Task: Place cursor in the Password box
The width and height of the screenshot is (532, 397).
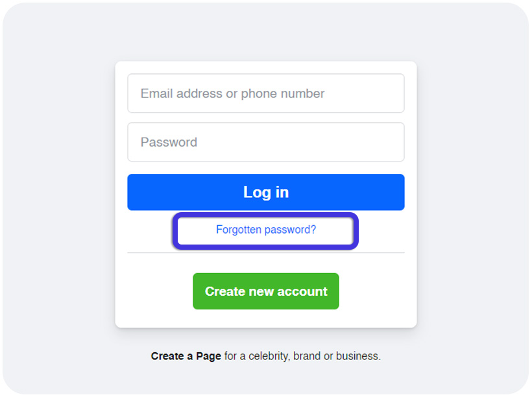Action: point(265,142)
